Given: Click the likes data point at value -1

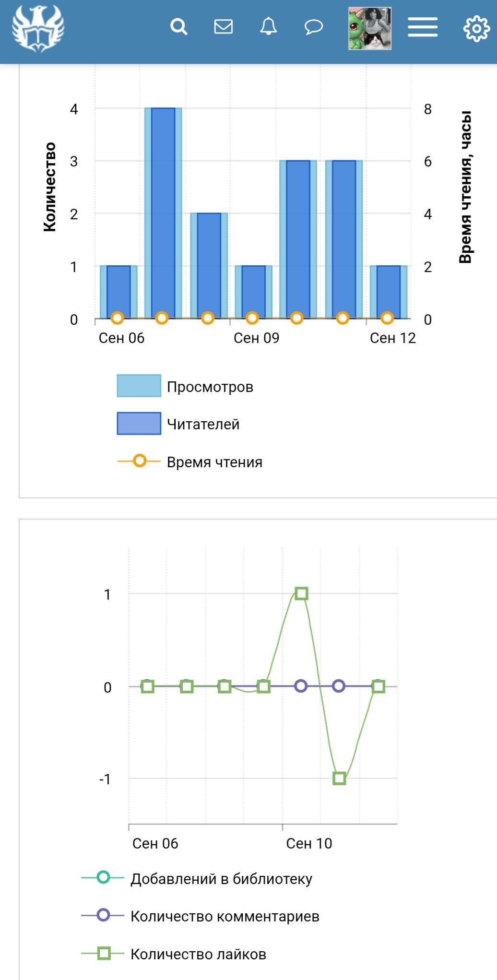Looking at the screenshot, I should [x=339, y=778].
